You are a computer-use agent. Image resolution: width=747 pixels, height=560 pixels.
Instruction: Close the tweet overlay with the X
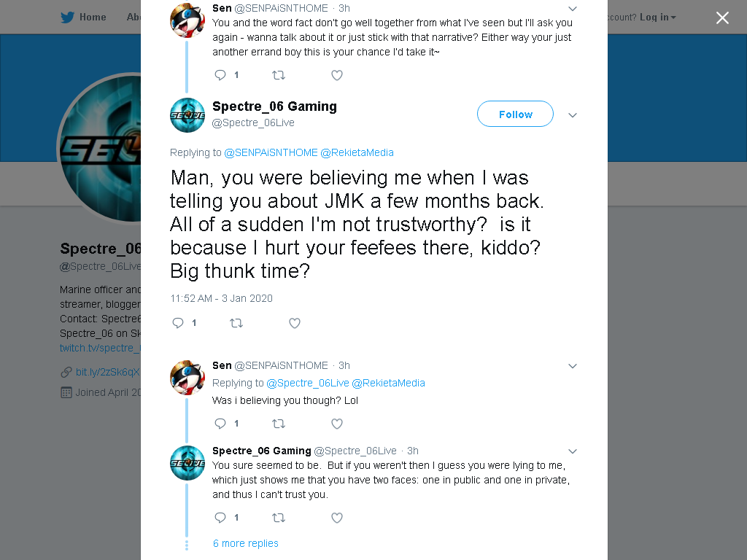[722, 17]
